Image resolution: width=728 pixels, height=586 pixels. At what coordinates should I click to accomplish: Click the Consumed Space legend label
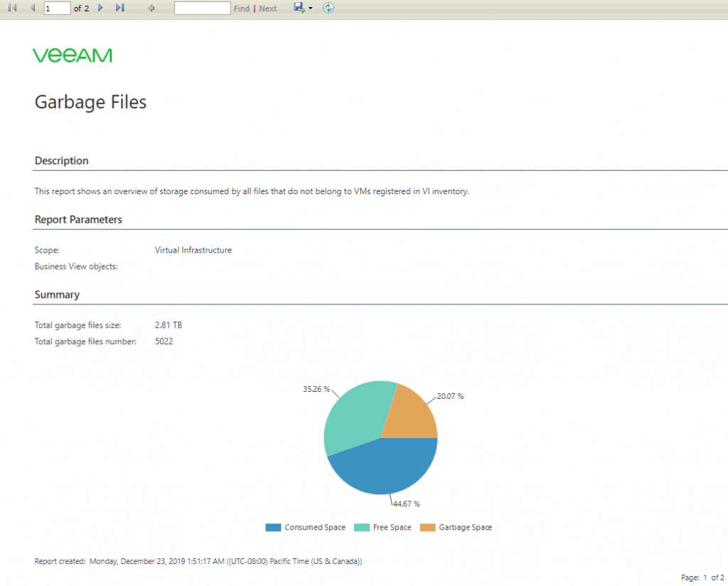pos(315,528)
